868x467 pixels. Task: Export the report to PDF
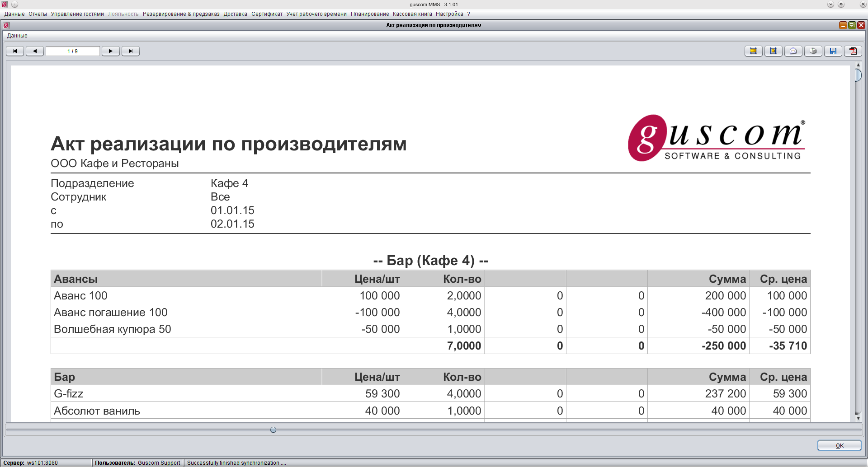click(853, 51)
